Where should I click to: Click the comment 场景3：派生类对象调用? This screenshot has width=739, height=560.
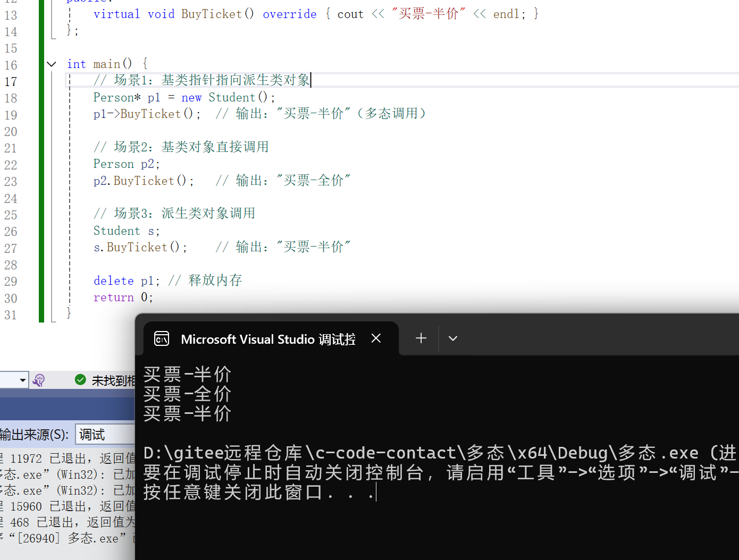click(174, 214)
